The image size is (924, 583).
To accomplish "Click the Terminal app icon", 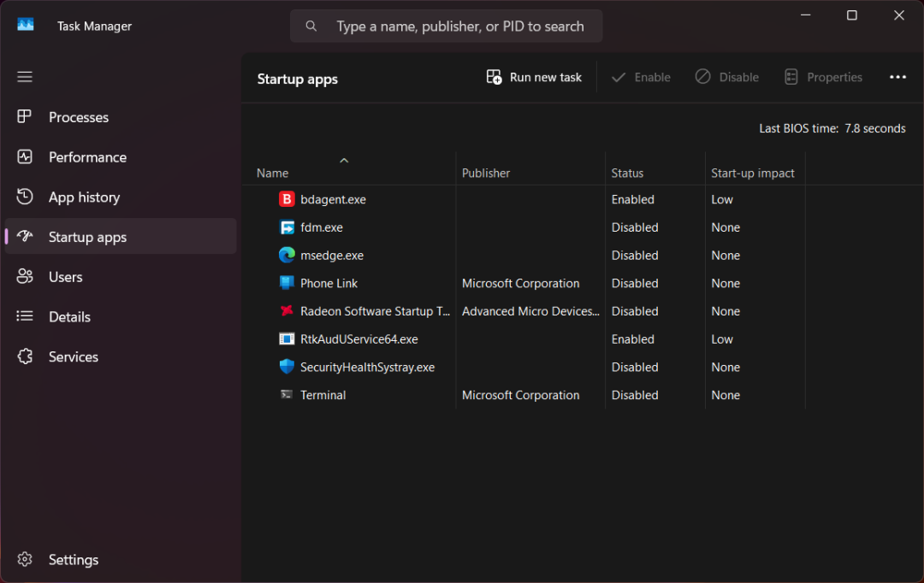I will point(287,395).
